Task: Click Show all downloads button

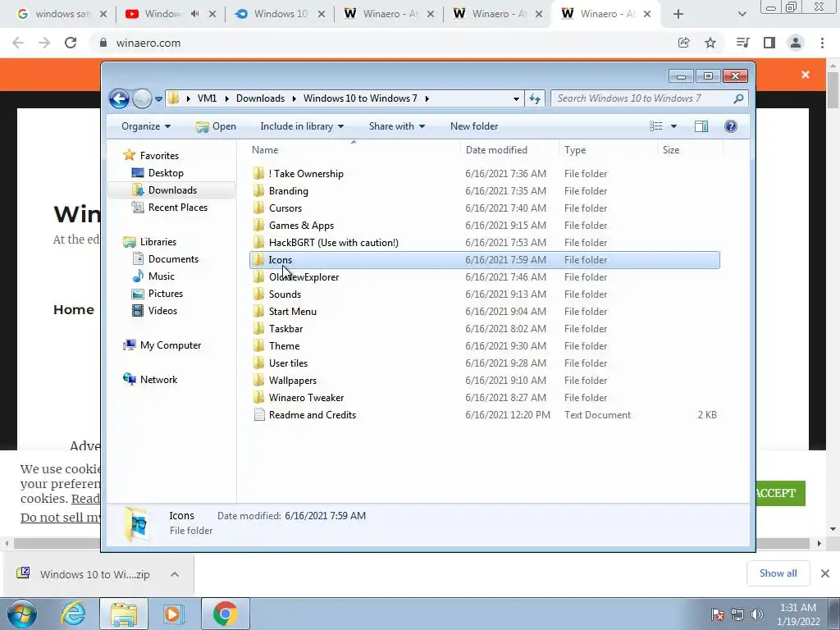Action: pyautogui.click(x=778, y=573)
